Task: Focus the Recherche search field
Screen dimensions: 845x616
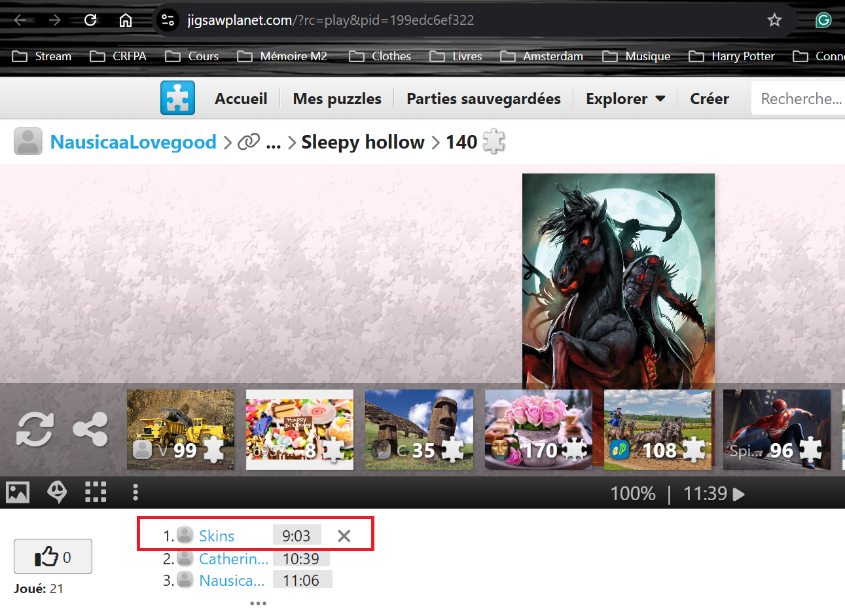Action: tap(798, 99)
